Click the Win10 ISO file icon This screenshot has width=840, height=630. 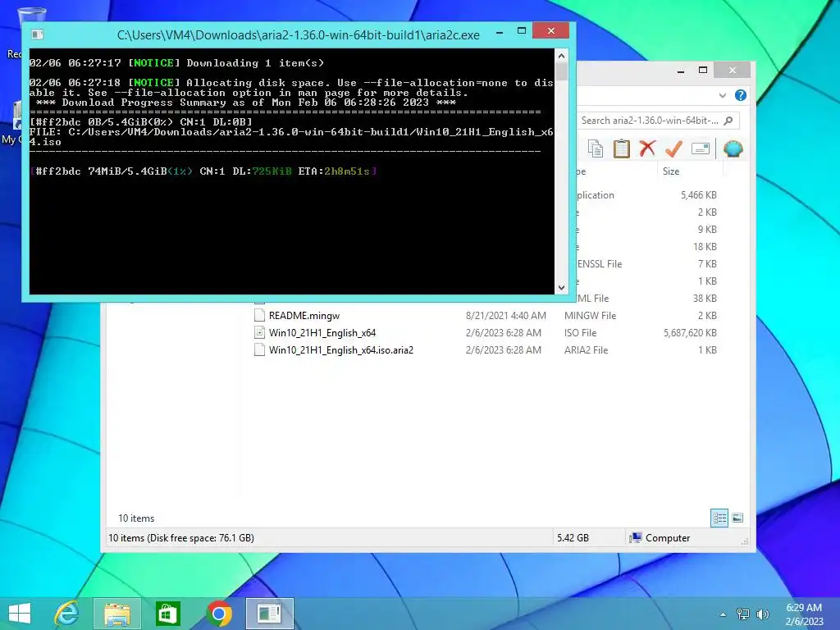click(259, 332)
